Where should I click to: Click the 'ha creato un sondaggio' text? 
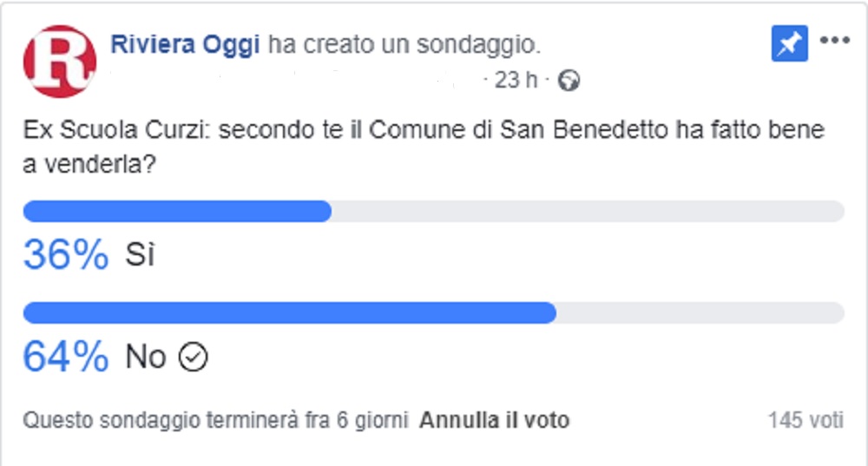(x=404, y=44)
